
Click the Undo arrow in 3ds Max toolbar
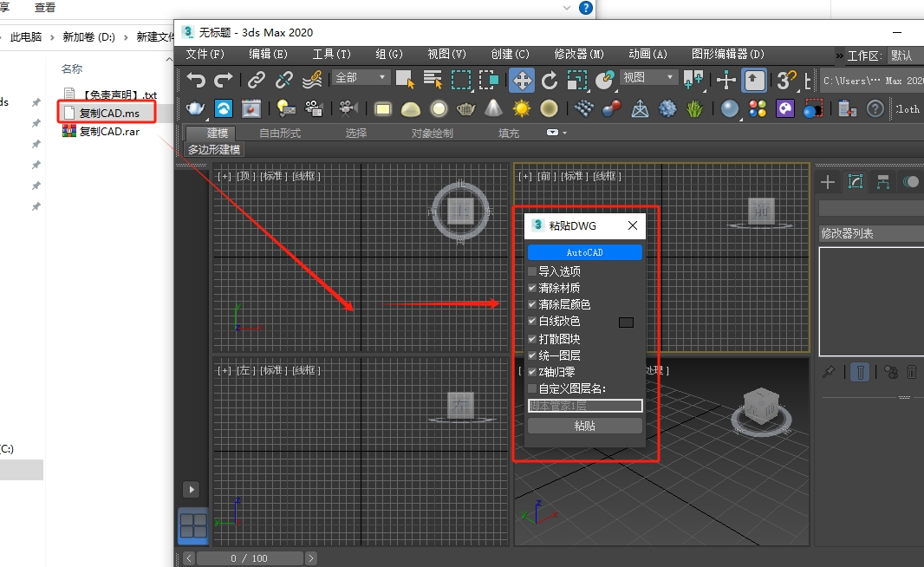[x=196, y=80]
